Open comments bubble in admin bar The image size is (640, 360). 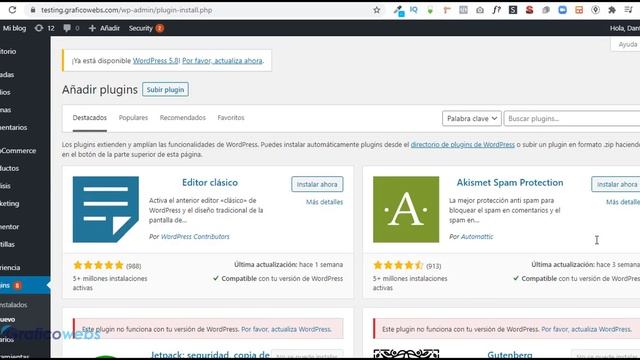pyautogui.click(x=71, y=28)
